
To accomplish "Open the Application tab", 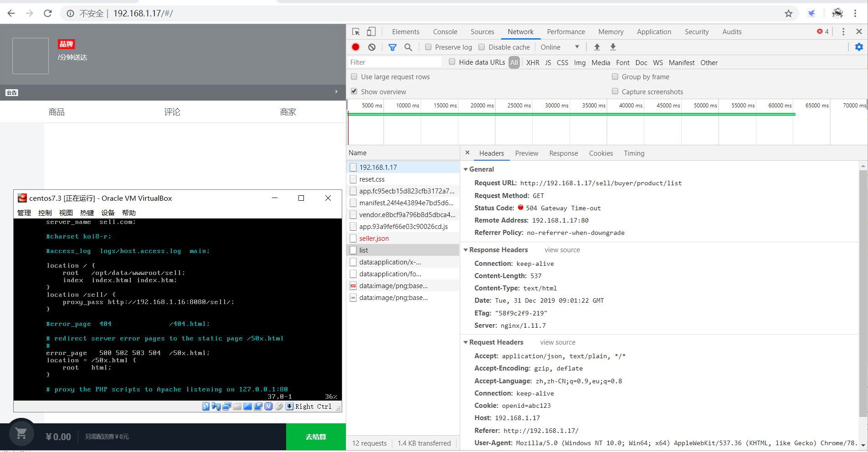I will (x=654, y=31).
